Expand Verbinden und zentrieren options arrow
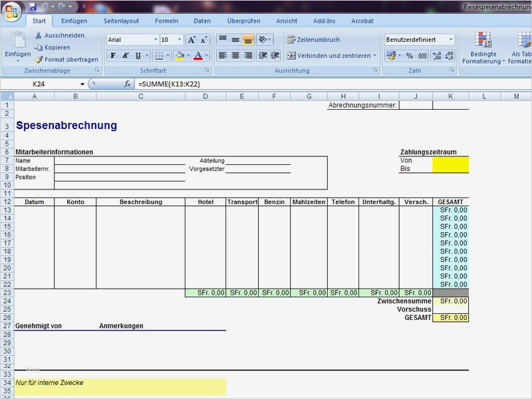Screen dimensions: 532x399 [x=375, y=56]
